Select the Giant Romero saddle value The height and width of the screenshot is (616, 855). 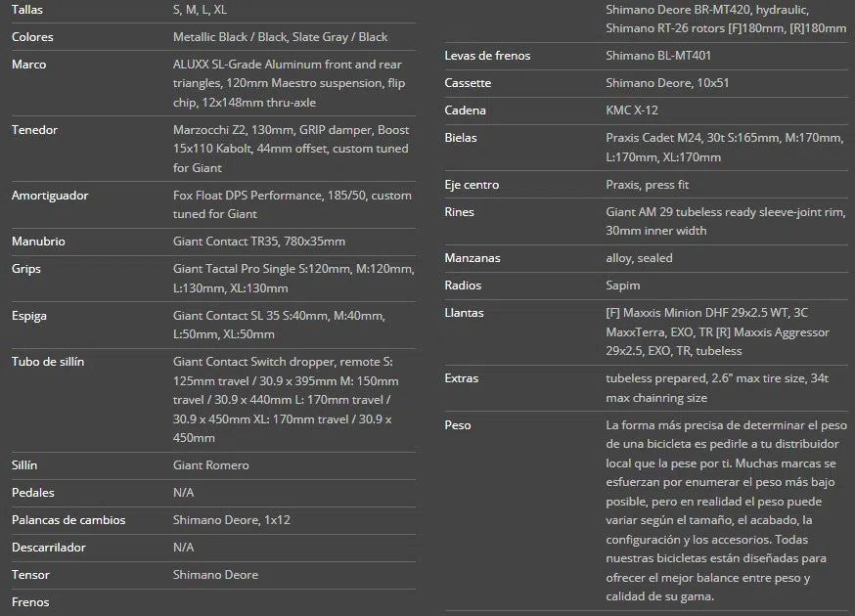(x=210, y=465)
